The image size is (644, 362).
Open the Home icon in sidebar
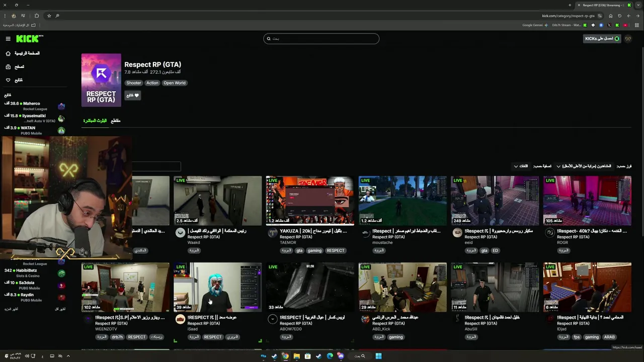point(8,53)
